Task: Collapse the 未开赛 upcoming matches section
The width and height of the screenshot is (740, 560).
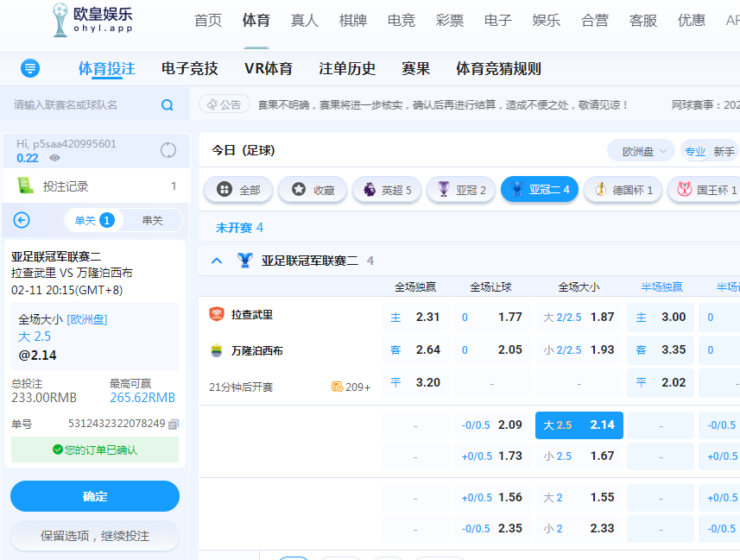Action: tap(238, 228)
